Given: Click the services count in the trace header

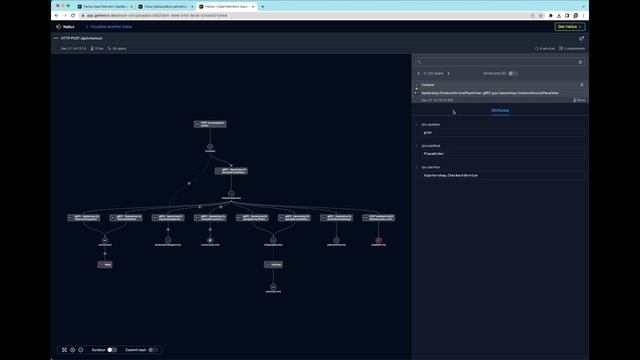Looking at the screenshot, I should 545,49.
